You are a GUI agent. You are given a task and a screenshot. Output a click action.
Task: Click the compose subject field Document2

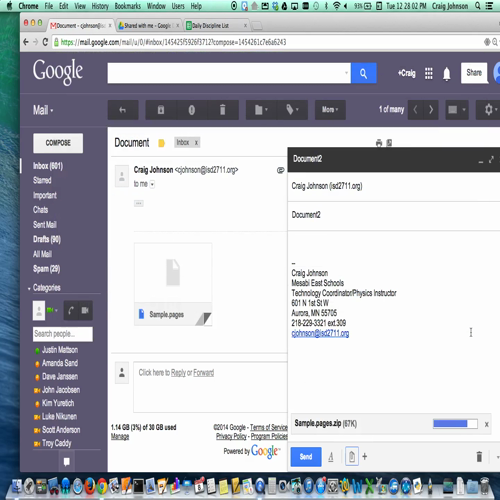tap(394, 215)
